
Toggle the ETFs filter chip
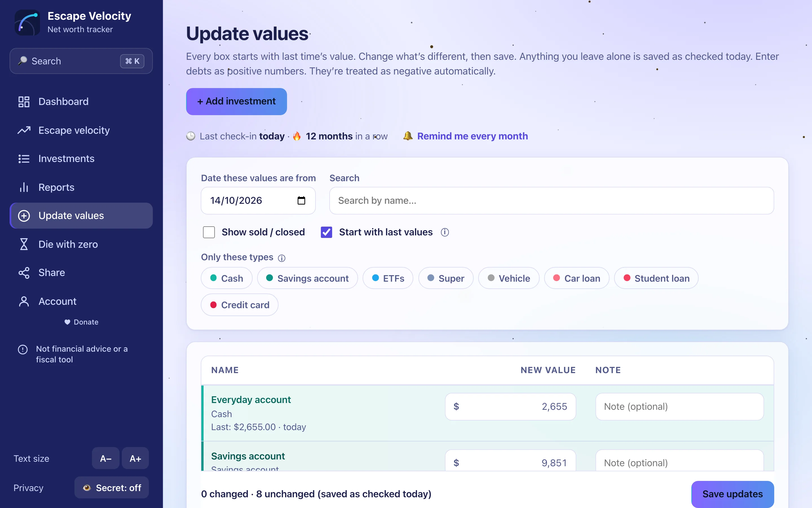[388, 278]
